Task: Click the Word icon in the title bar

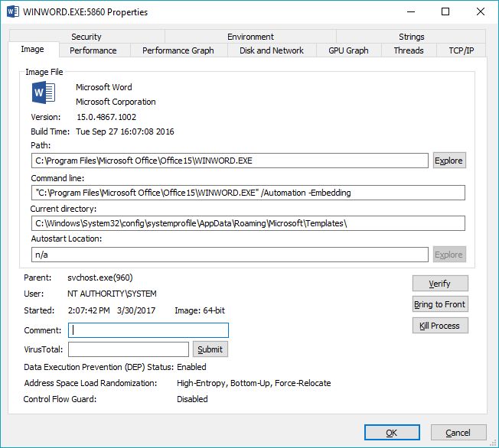Action: click(13, 11)
